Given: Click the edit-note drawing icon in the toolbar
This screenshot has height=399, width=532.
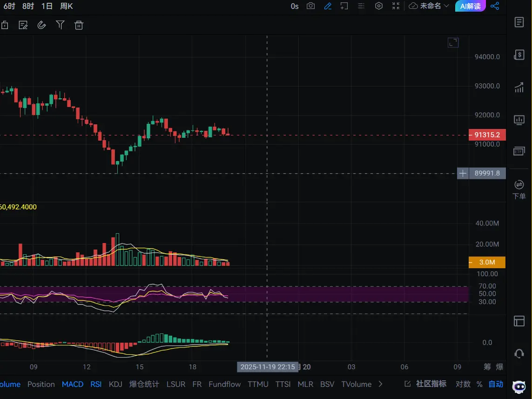Looking at the screenshot, I should pos(23,25).
